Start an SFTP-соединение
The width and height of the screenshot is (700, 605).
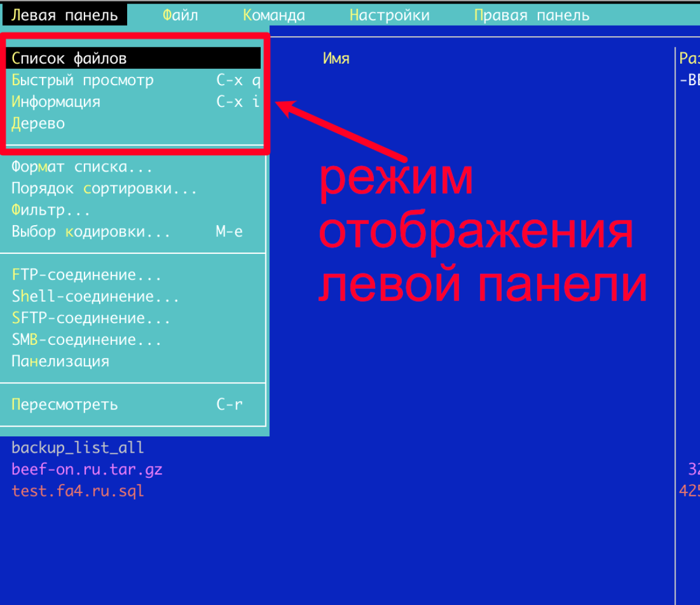91,318
